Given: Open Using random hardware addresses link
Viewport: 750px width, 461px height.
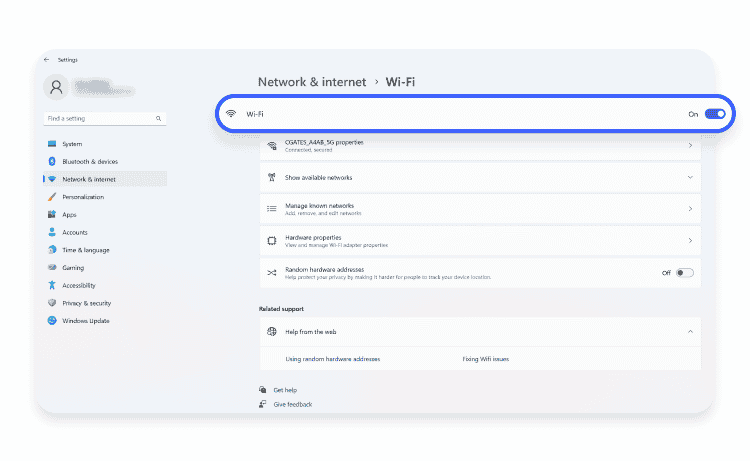Looking at the screenshot, I should [x=333, y=359].
